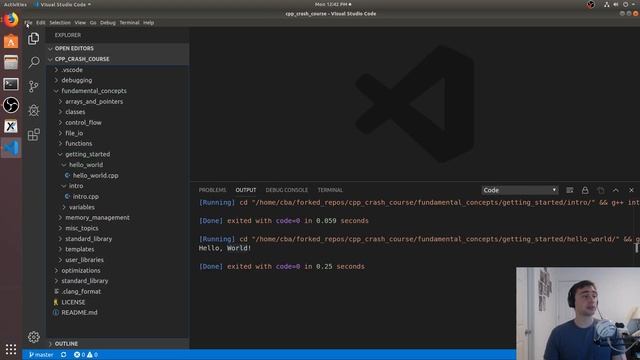Open README.md file
640x360 pixels.
[x=118, y=313]
